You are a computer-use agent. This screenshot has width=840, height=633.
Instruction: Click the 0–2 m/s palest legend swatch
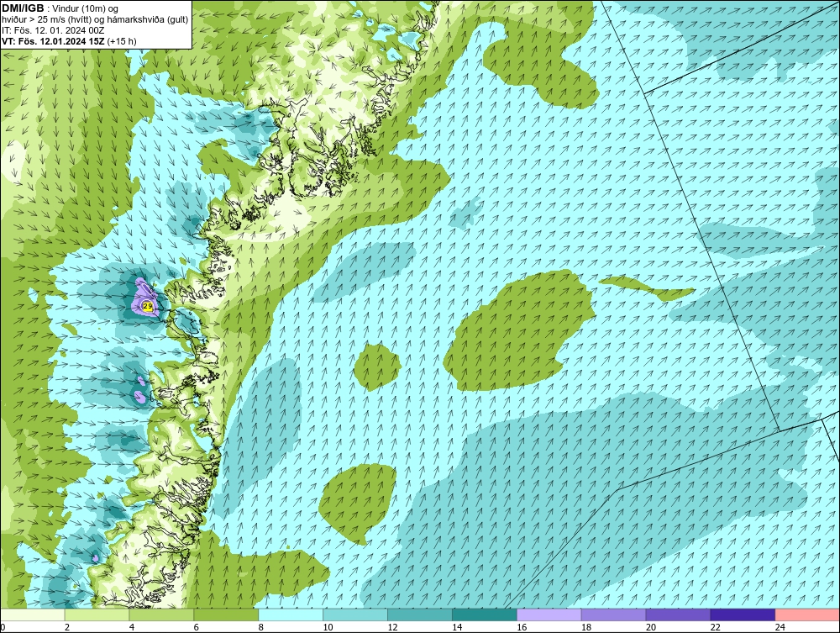pos(32,615)
